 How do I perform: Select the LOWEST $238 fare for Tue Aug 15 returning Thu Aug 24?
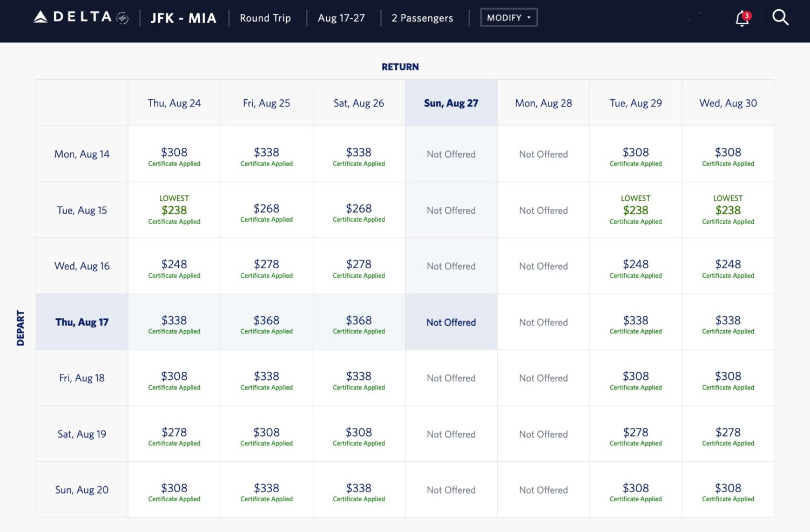174,210
